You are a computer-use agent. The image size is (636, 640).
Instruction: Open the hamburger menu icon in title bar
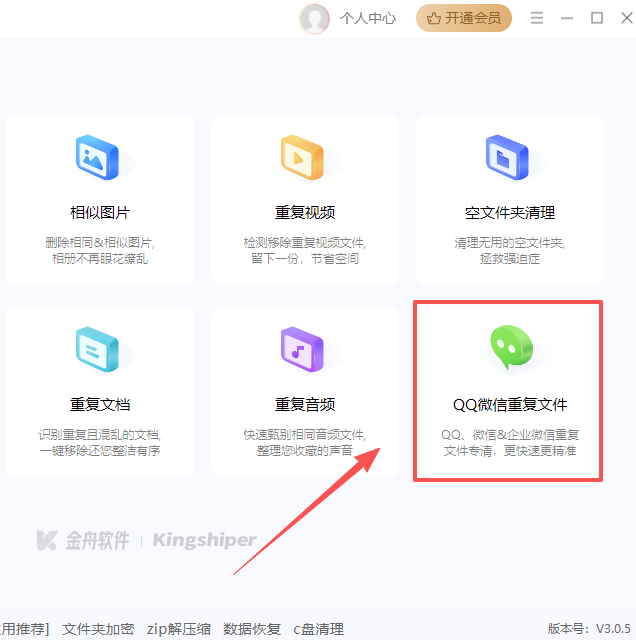[537, 18]
